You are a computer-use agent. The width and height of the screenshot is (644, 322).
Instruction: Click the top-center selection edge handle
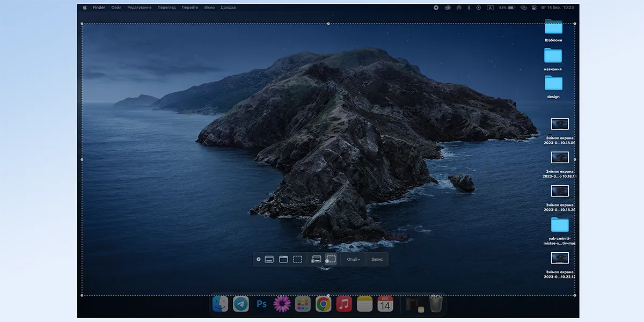(x=328, y=24)
